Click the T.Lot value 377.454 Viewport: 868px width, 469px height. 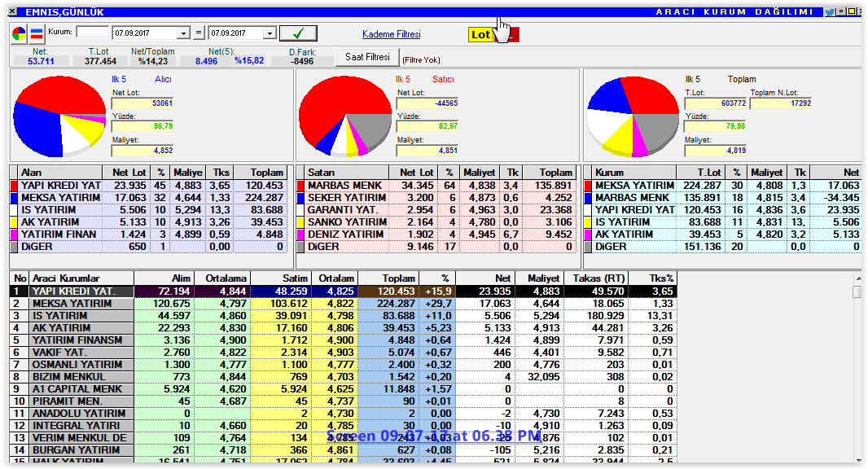[x=100, y=61]
